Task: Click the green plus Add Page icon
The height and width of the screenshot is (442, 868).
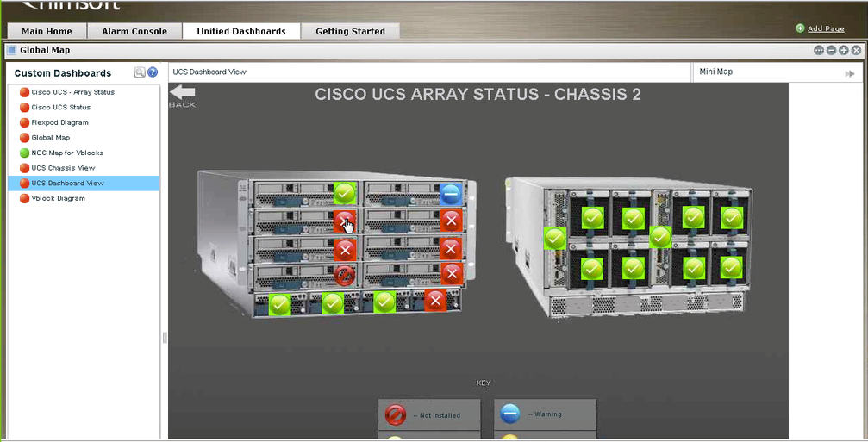Action: [800, 28]
